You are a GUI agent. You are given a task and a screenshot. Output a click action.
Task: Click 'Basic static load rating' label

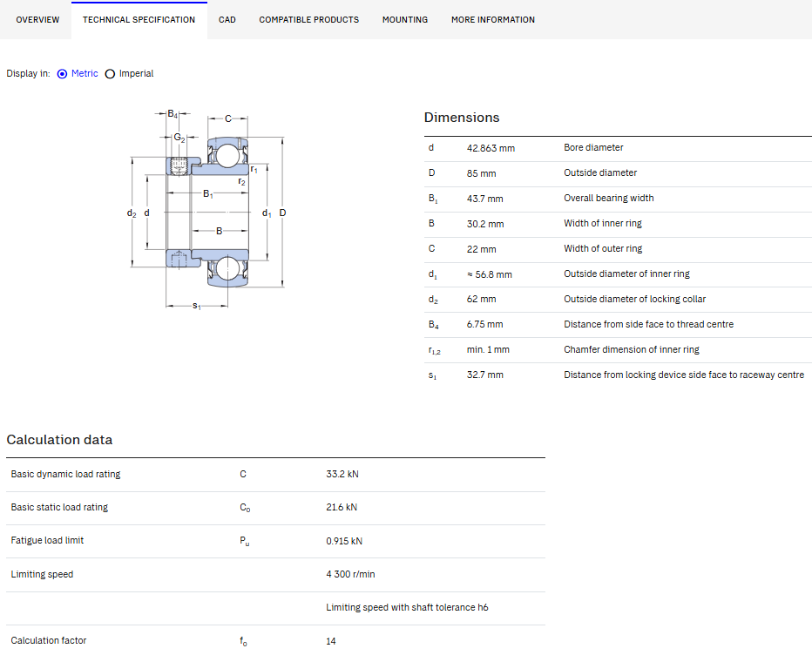[x=59, y=508]
